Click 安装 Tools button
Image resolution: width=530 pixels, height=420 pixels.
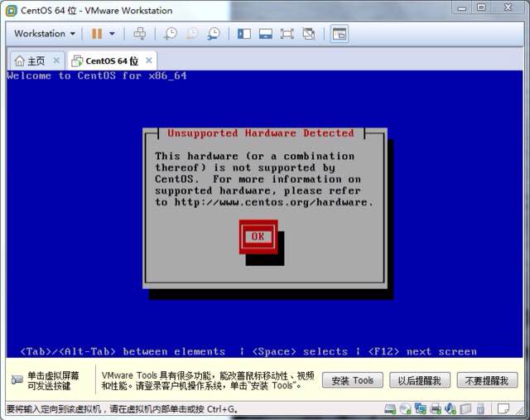pos(353,380)
